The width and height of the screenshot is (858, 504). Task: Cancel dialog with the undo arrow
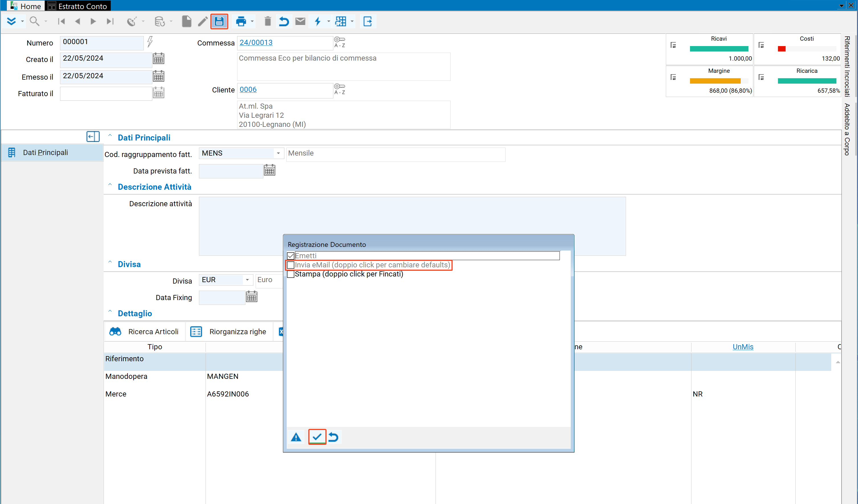pos(333,437)
